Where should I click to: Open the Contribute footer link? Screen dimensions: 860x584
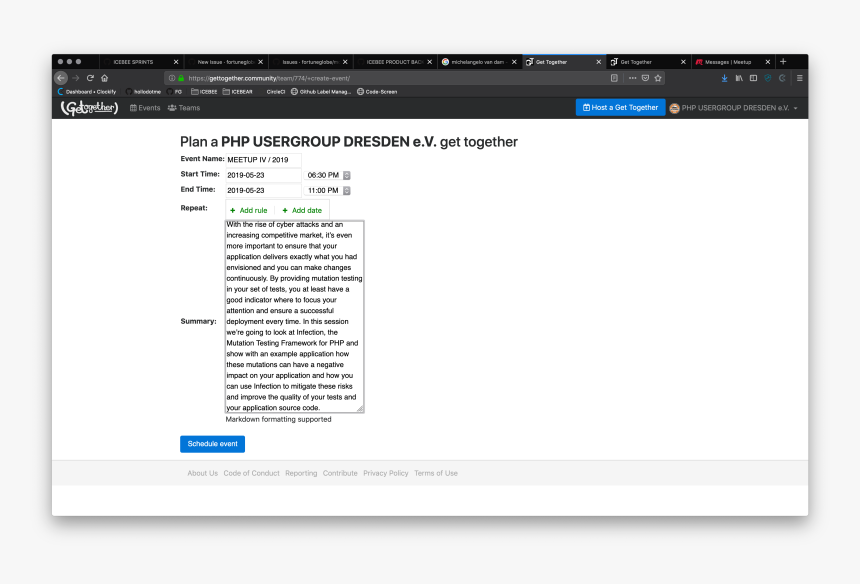(340, 473)
